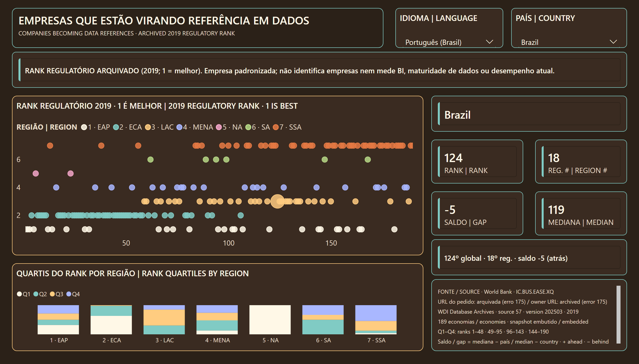Select the 7 · SSA axis label

coord(376,340)
